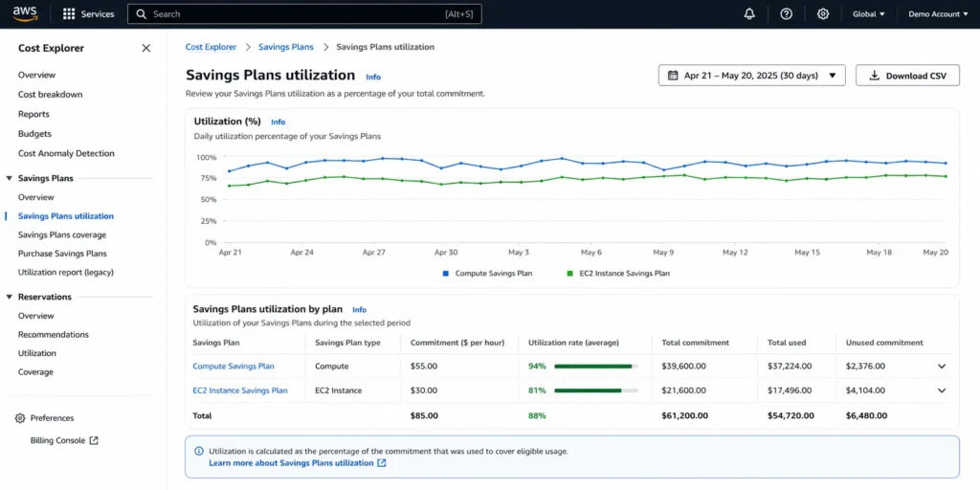Open Cost Explorer Overview at top of sidebar
Screen dimensions: 980x490
(x=37, y=75)
